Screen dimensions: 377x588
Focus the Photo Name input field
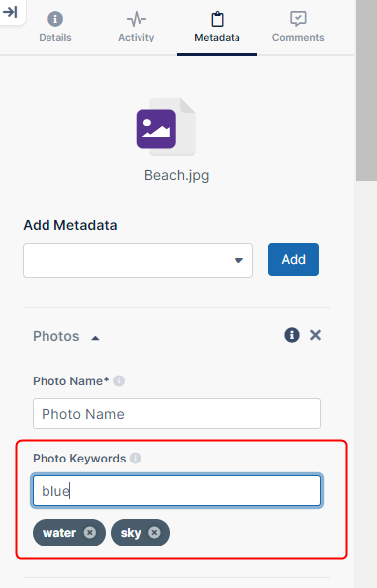[176, 414]
